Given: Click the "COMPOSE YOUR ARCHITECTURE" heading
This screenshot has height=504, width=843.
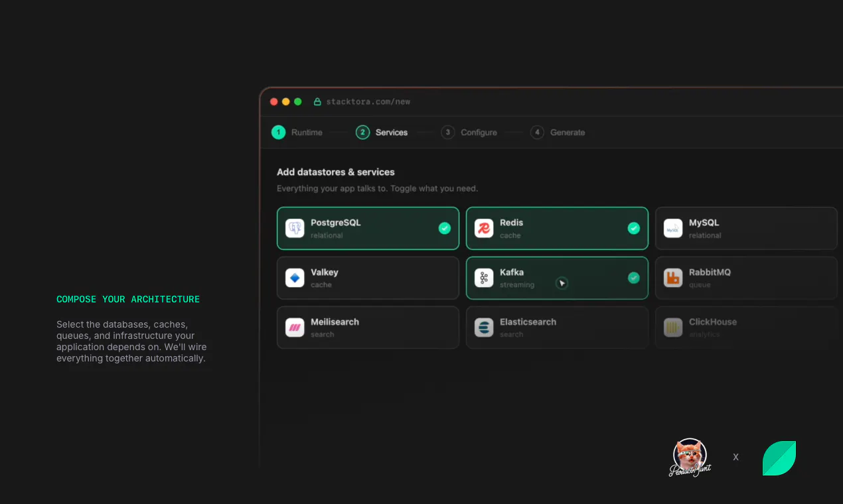Looking at the screenshot, I should [x=128, y=300].
